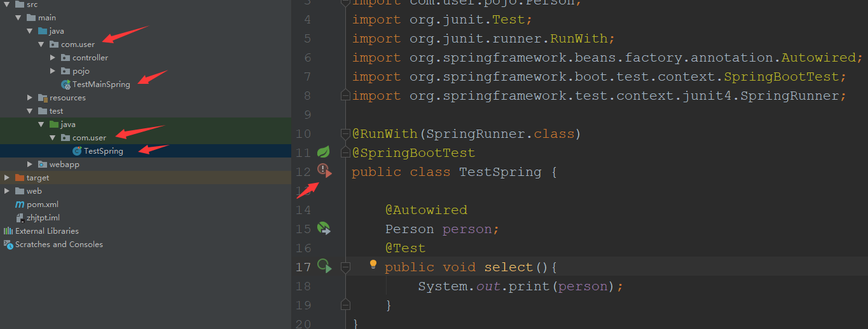Screen dimensions: 868x329
Task: Click the Maven pom.xml file icon
Action: (20, 205)
